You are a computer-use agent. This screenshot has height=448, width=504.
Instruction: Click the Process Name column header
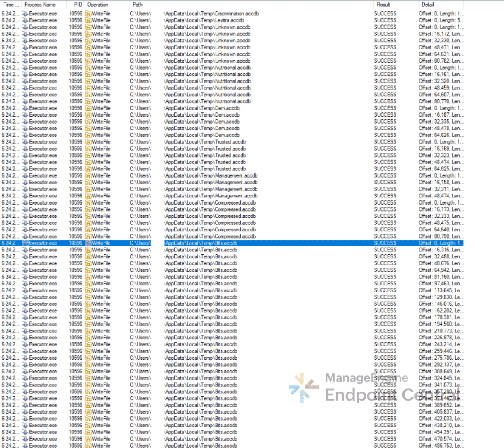(40, 5)
